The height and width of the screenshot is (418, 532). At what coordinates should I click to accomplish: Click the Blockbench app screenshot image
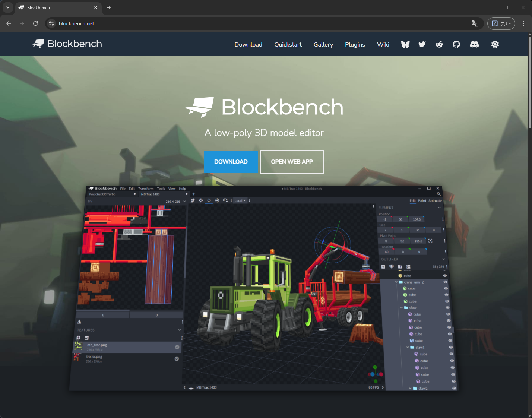pos(263,288)
